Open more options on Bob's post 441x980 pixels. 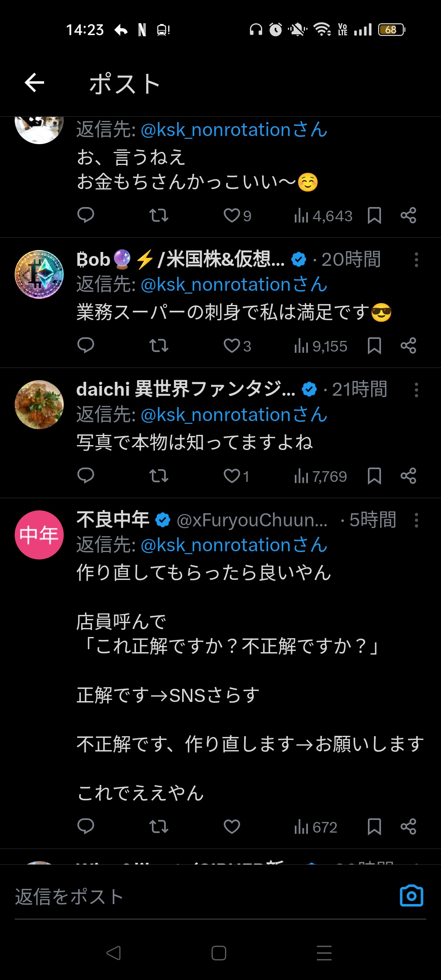416,260
